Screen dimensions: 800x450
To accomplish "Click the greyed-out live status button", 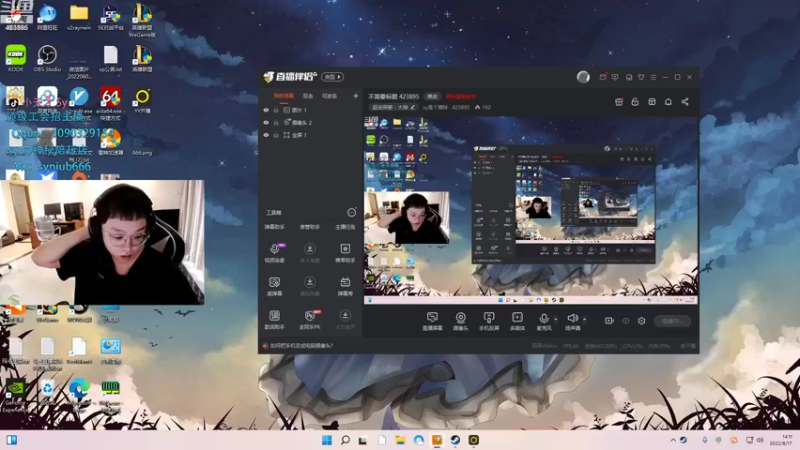I will tap(672, 321).
